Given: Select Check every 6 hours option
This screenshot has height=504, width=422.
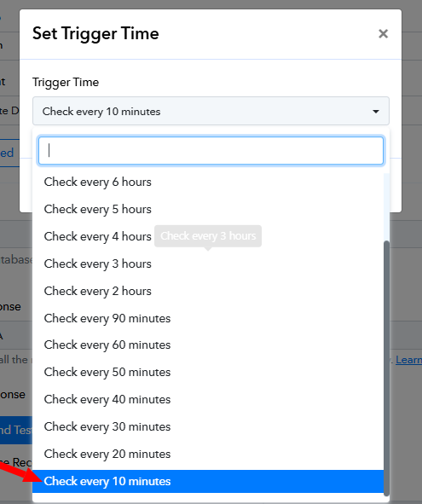Looking at the screenshot, I should pos(208,182).
